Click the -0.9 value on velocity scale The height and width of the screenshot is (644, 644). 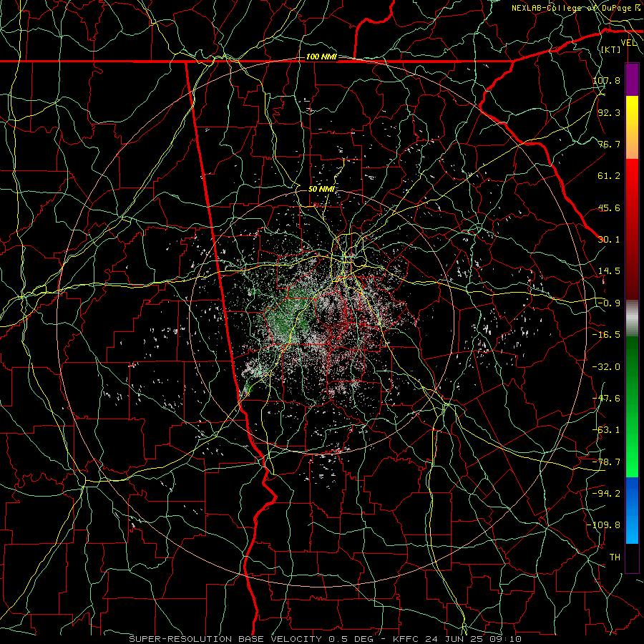[609, 303]
